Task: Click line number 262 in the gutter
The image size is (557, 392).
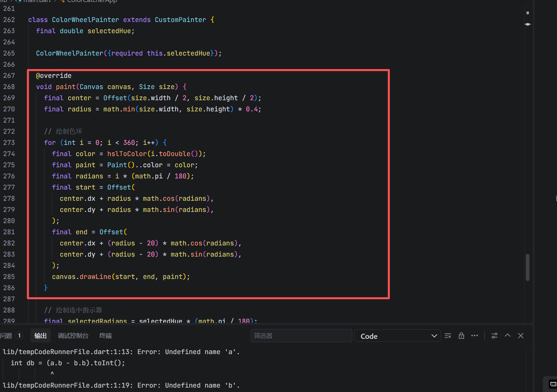Action: pos(9,20)
